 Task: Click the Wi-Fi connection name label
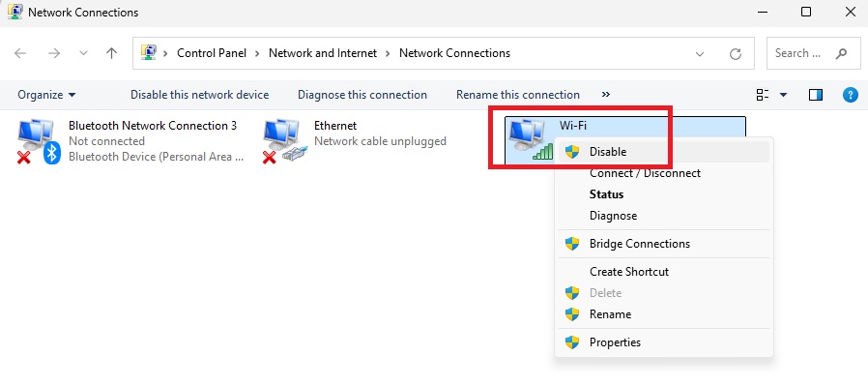[x=573, y=126]
